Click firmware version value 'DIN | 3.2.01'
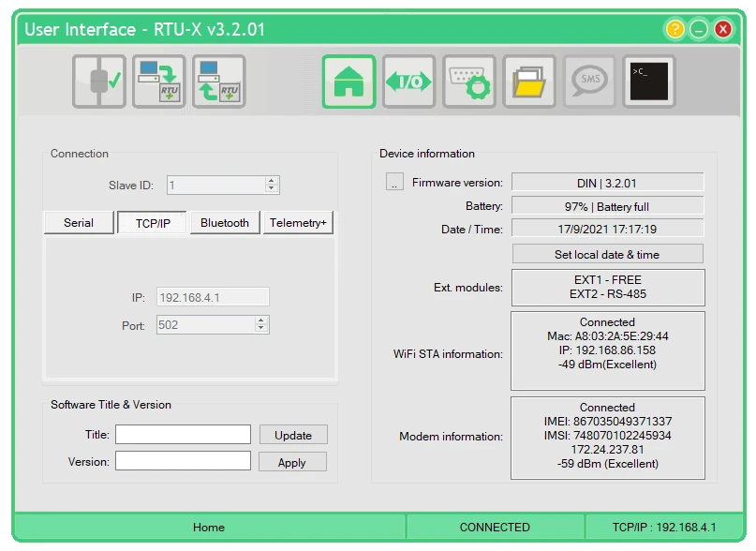The width and height of the screenshot is (756, 551). click(607, 183)
